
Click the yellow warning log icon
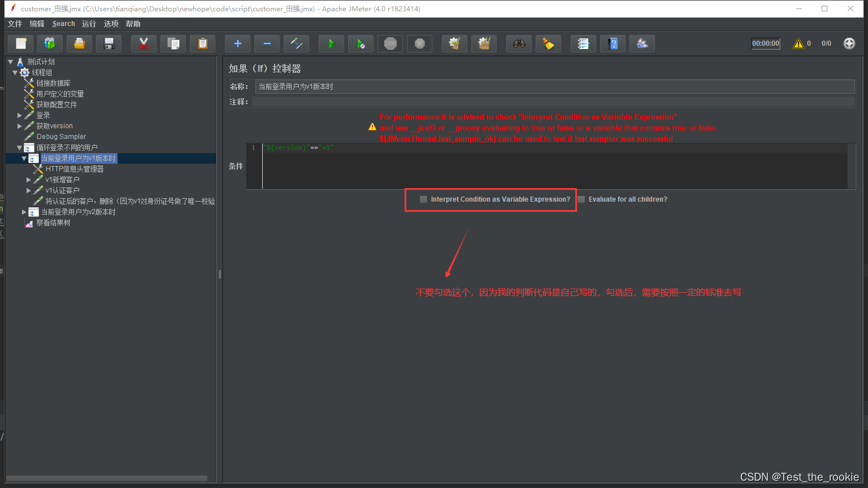click(798, 43)
